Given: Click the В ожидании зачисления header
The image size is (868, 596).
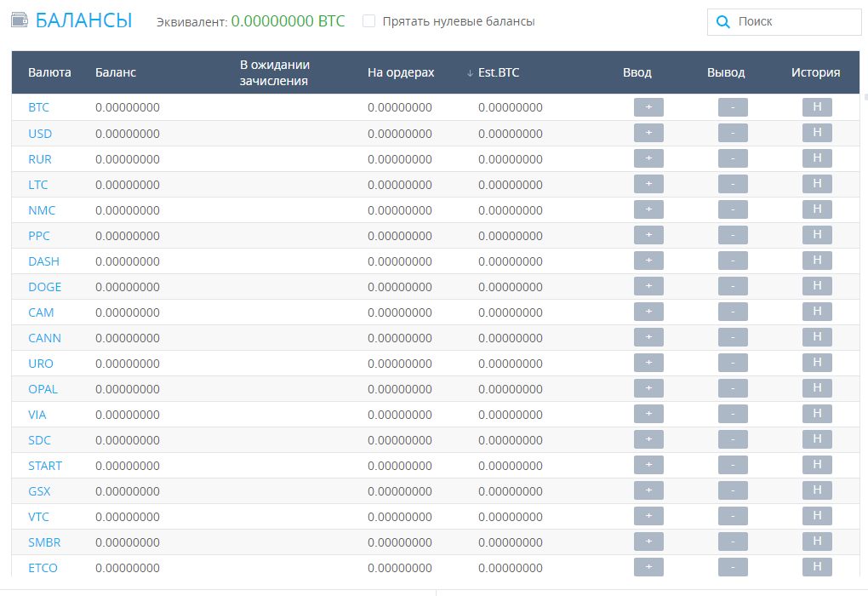Looking at the screenshot, I should [274, 72].
